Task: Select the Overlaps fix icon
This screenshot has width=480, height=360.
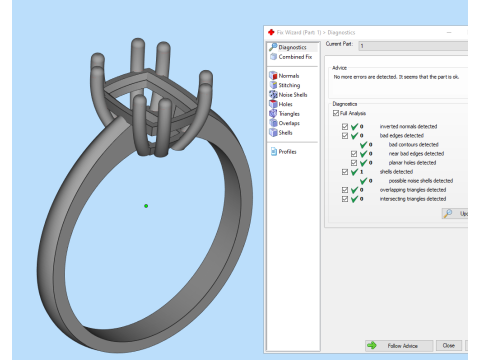Action: click(273, 123)
